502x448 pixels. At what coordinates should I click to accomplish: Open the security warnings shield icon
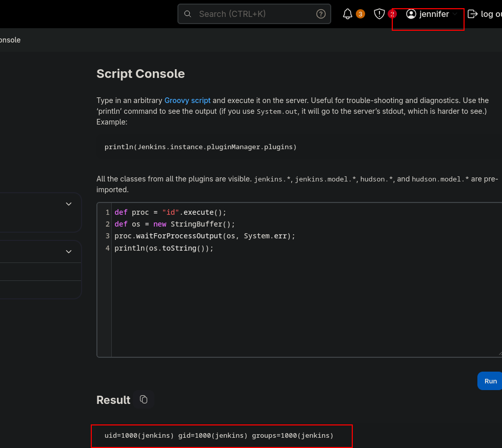coord(379,14)
